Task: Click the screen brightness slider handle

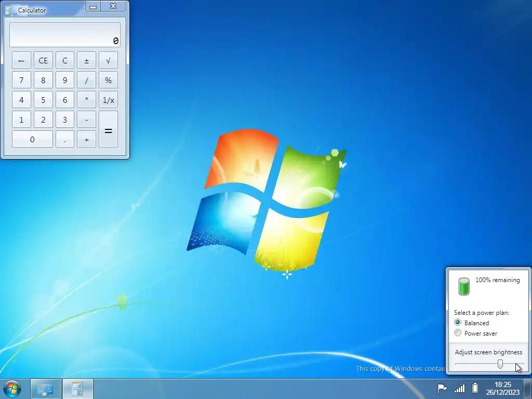Action: click(x=500, y=364)
